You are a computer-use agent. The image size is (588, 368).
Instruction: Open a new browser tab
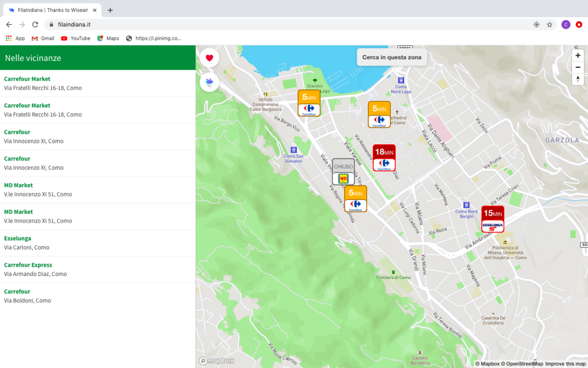(x=110, y=10)
